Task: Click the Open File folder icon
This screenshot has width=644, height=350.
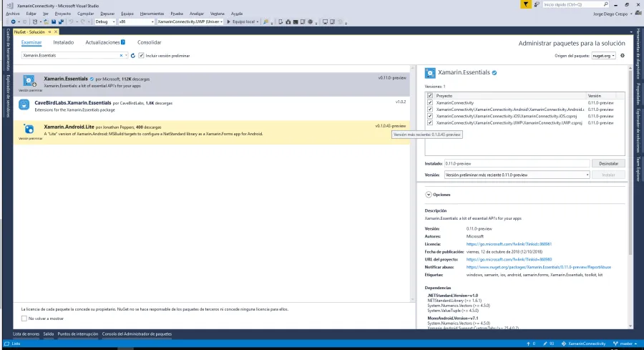Action: 46,21
